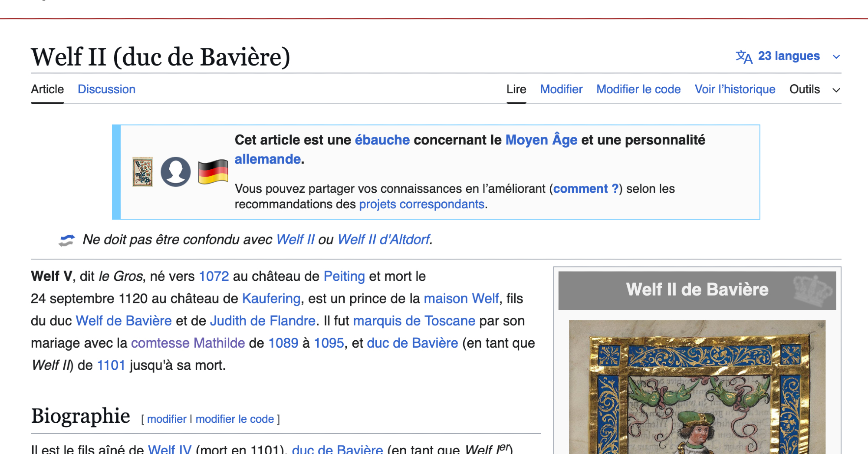Expand the Outils menu
This screenshot has height=454, width=868.
[805, 89]
